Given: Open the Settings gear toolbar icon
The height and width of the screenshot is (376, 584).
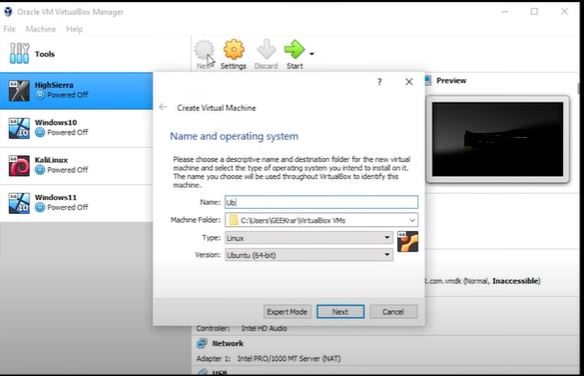Looking at the screenshot, I should 234,49.
